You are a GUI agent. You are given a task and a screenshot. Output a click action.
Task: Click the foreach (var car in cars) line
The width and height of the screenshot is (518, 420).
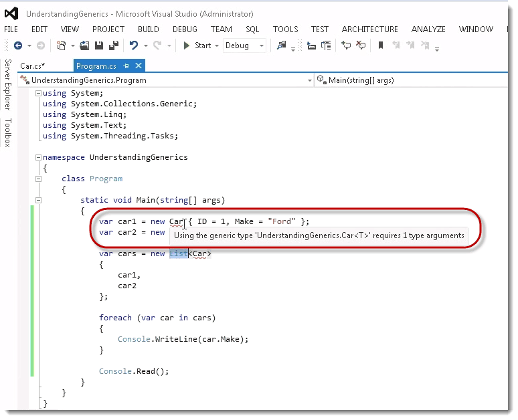(x=157, y=318)
